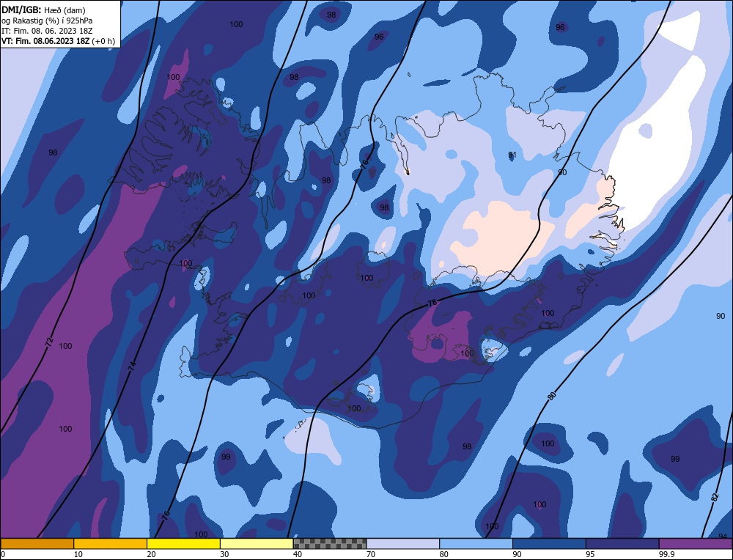The height and width of the screenshot is (560, 733).
Task: Click the medium blue 90–95 legend swatch
Action: (x=549, y=543)
